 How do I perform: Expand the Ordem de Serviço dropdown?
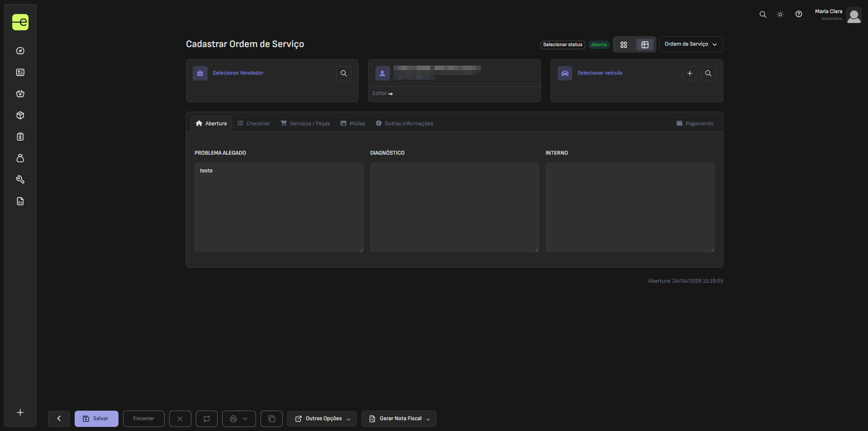point(691,44)
